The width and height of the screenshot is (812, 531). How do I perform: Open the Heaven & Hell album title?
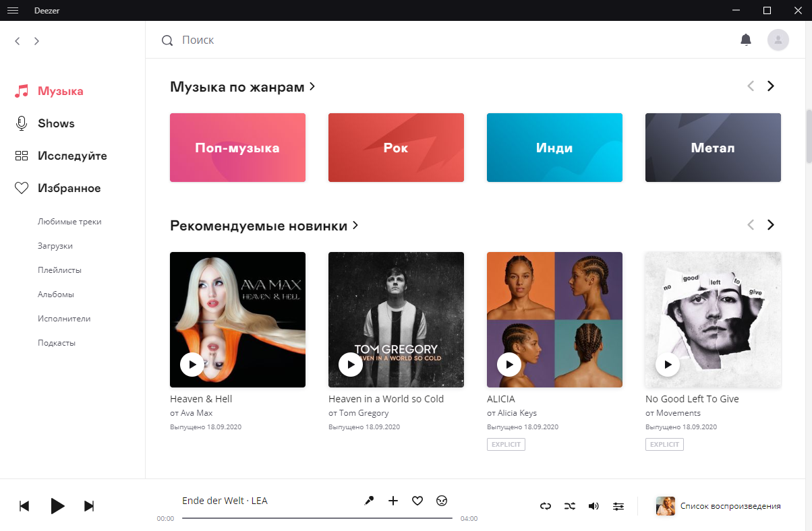(201, 399)
